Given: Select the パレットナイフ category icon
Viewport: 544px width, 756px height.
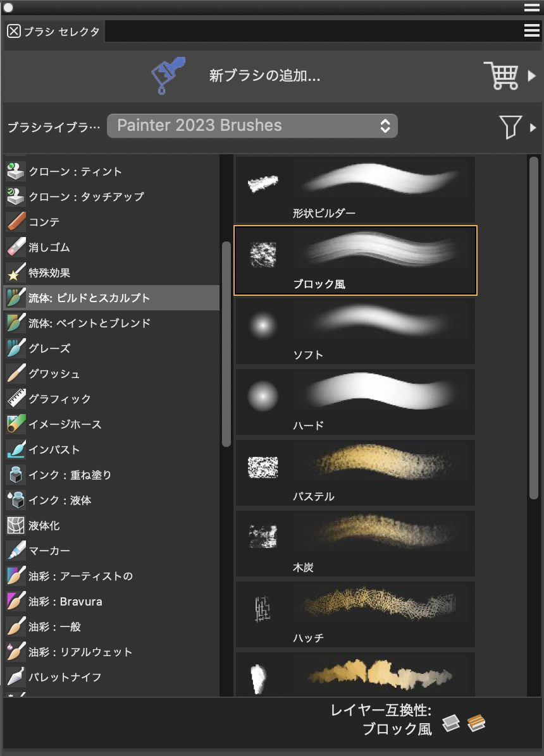Looking at the screenshot, I should tap(16, 677).
